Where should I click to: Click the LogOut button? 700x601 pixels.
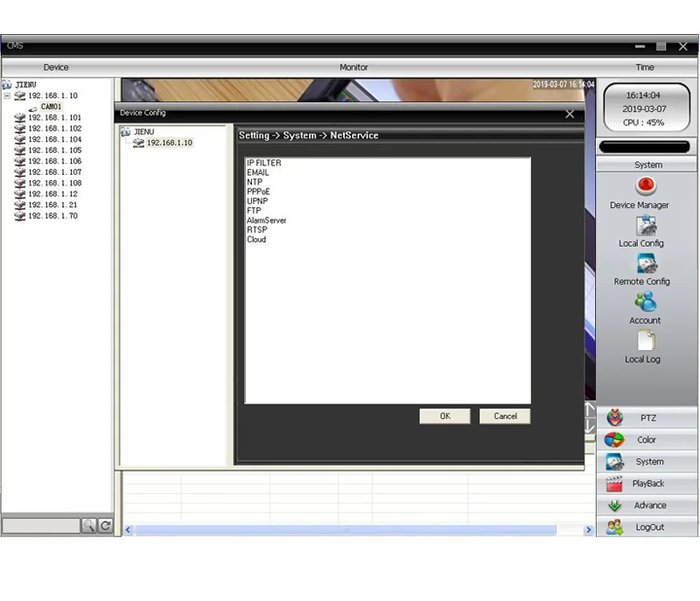point(647,527)
